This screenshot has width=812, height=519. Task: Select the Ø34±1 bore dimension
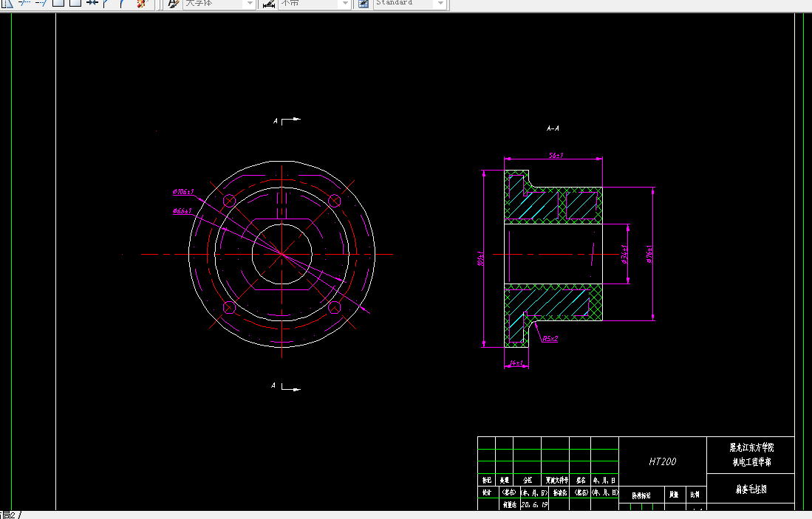click(x=624, y=254)
